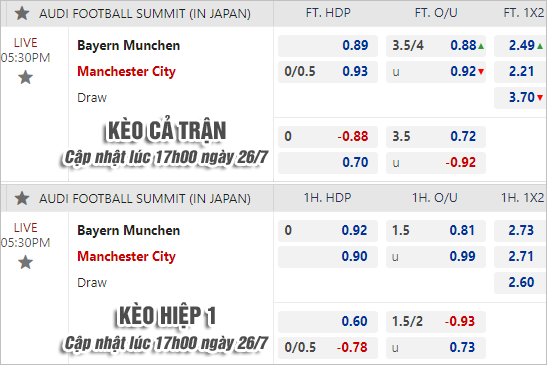Select Bayern Munchen full-time handicap odds 0.89
The width and height of the screenshot is (547, 365).
[328, 46]
